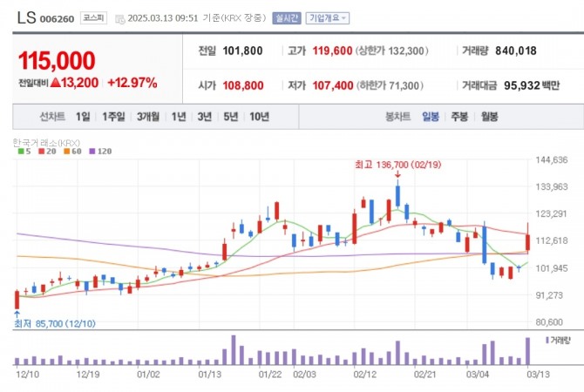Click the 코스피 market label
This screenshot has width=584, height=392.
pyautogui.click(x=93, y=18)
